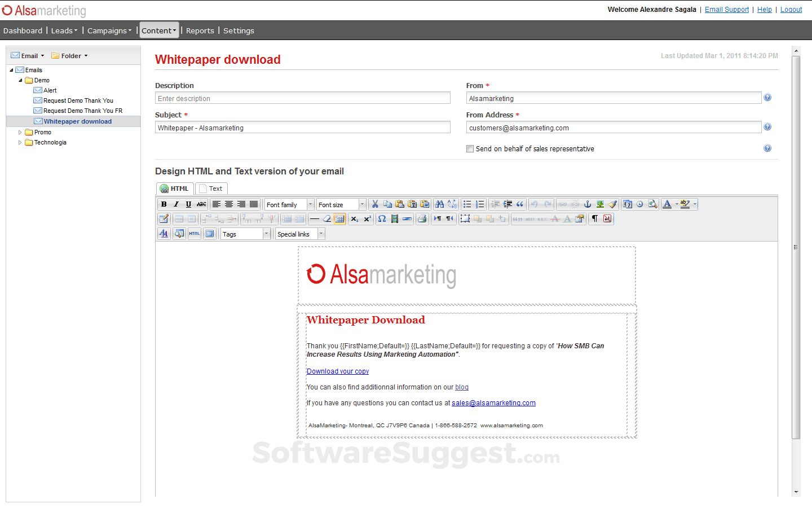Viewport: 812px width, 508px height.
Task: Click the cut scissors icon
Action: [x=374, y=204]
